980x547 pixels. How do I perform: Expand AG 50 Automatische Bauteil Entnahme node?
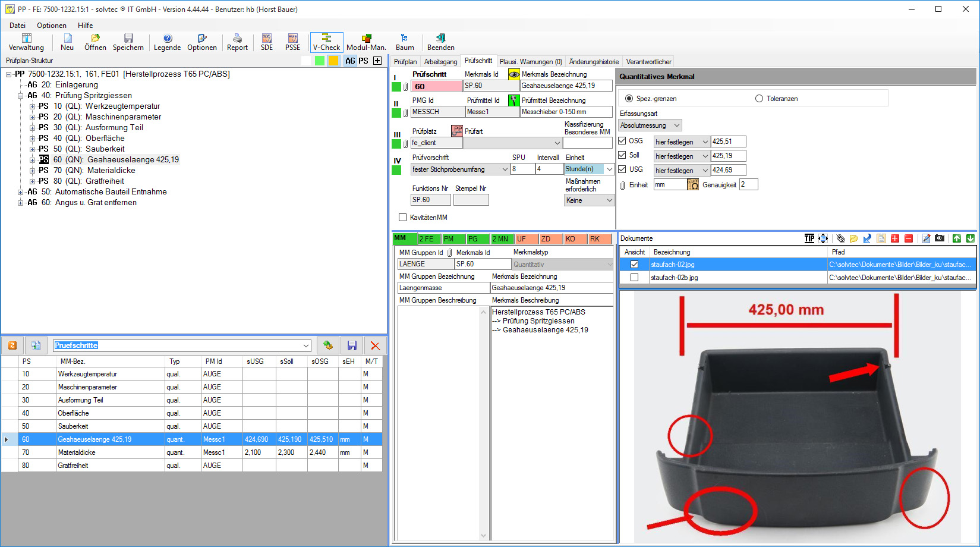[21, 192]
